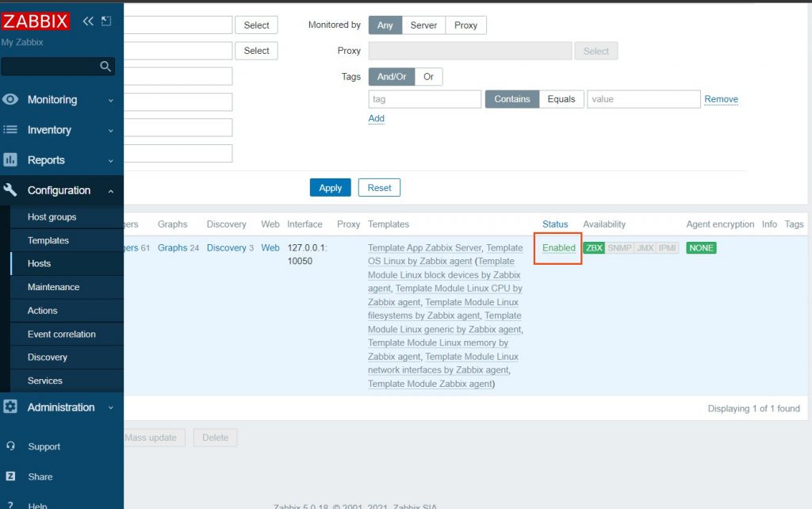
Task: Click the Monitoring eye icon
Action: [x=10, y=99]
